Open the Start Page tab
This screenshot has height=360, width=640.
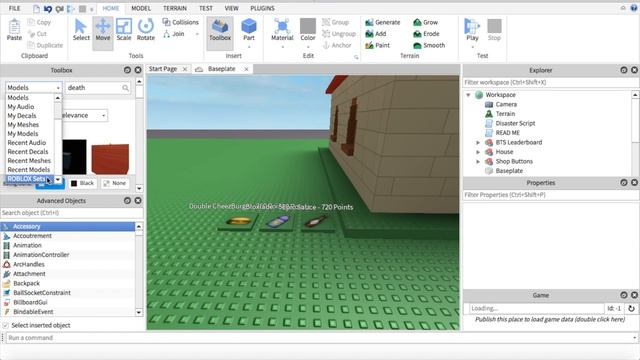tap(163, 69)
